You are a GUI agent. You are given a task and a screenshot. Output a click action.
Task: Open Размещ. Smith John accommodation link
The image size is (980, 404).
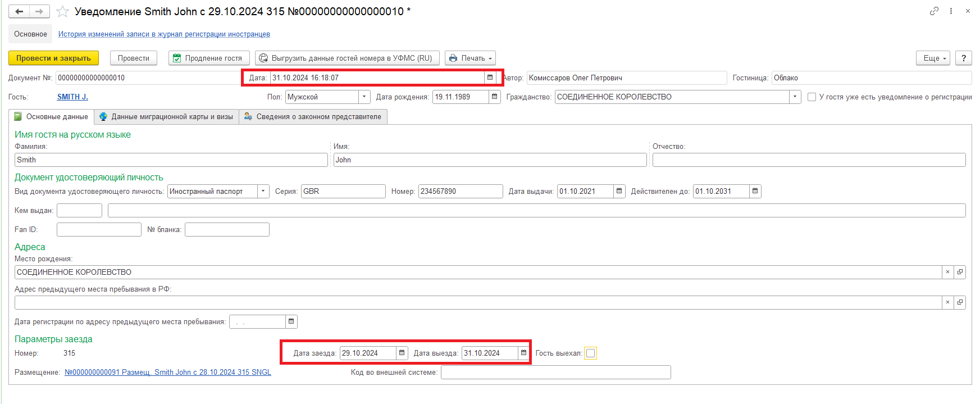(168, 372)
